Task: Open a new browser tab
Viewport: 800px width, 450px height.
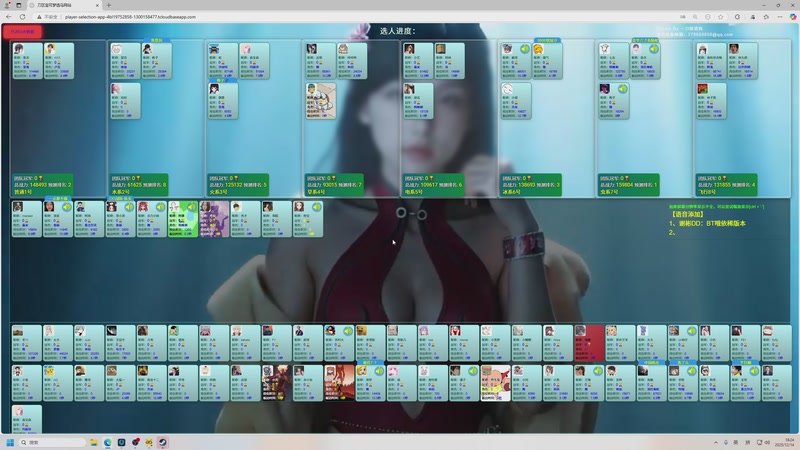Action: pos(109,5)
